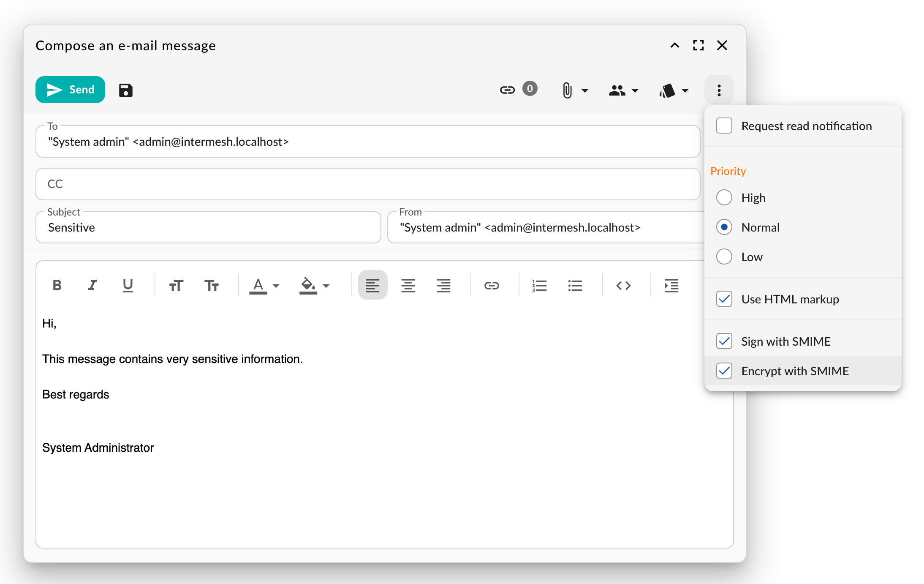
Task: Click Encrypt with SMIME menu entry
Action: click(794, 371)
